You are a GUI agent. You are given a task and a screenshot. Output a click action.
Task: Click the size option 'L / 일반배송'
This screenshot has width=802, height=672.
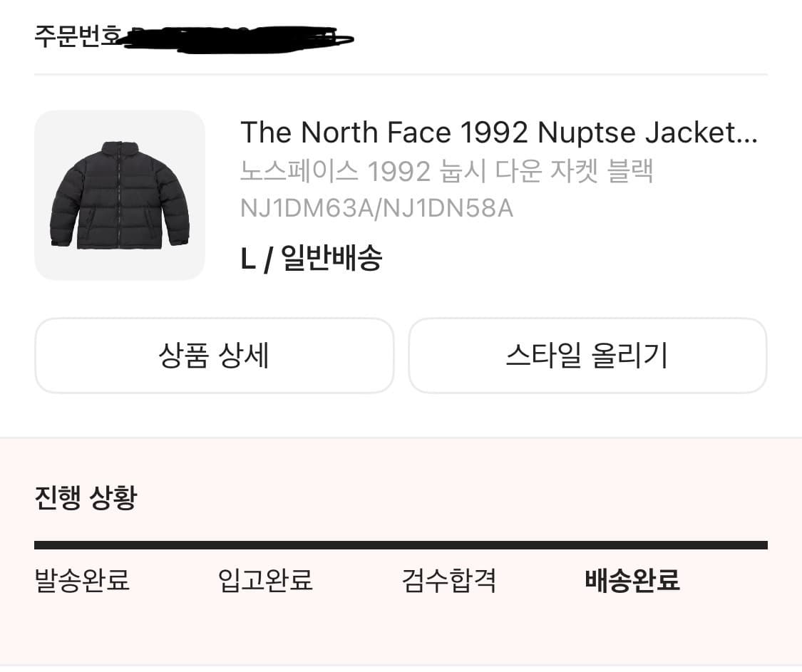[312, 259]
